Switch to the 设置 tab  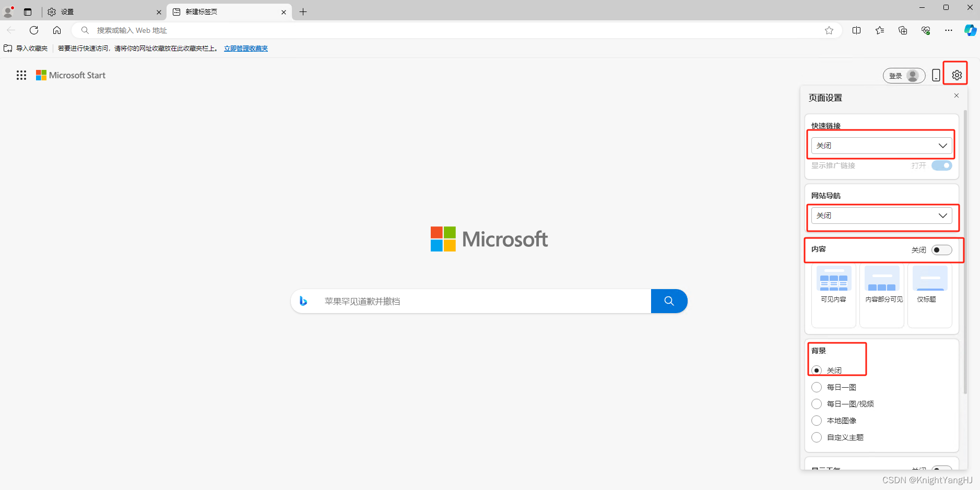click(x=103, y=11)
